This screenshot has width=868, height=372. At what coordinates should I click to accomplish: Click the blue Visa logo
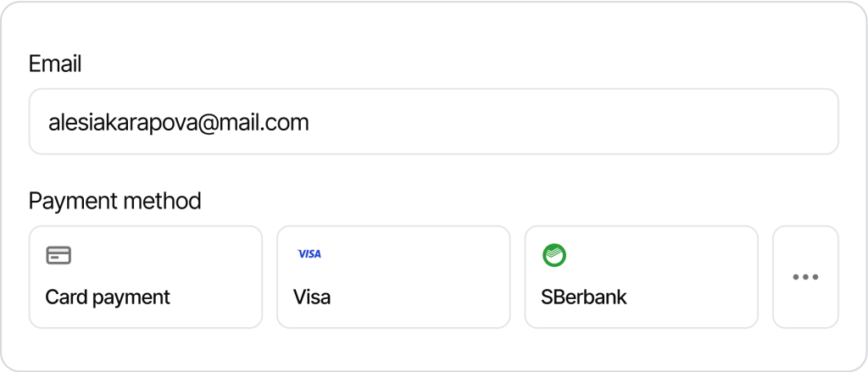(309, 254)
